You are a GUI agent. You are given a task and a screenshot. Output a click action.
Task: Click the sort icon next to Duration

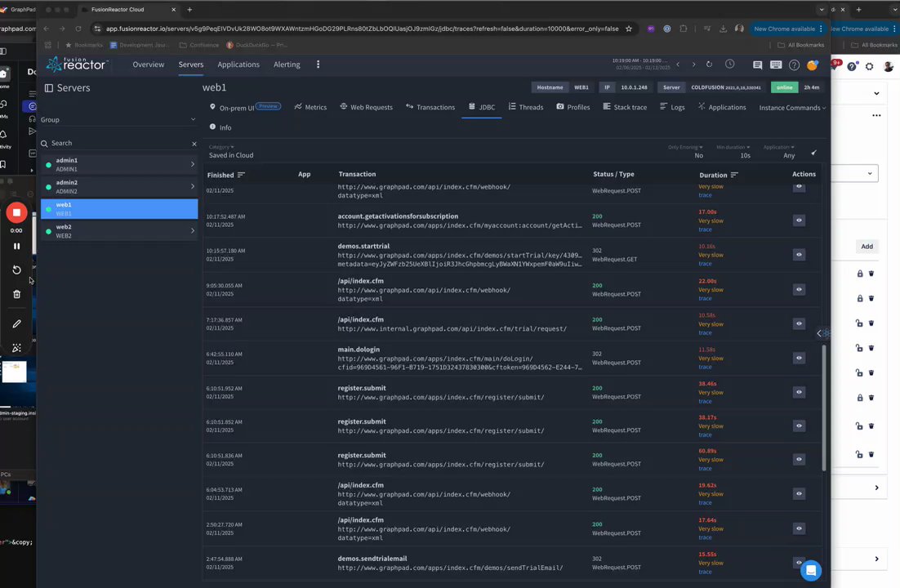[x=734, y=175]
